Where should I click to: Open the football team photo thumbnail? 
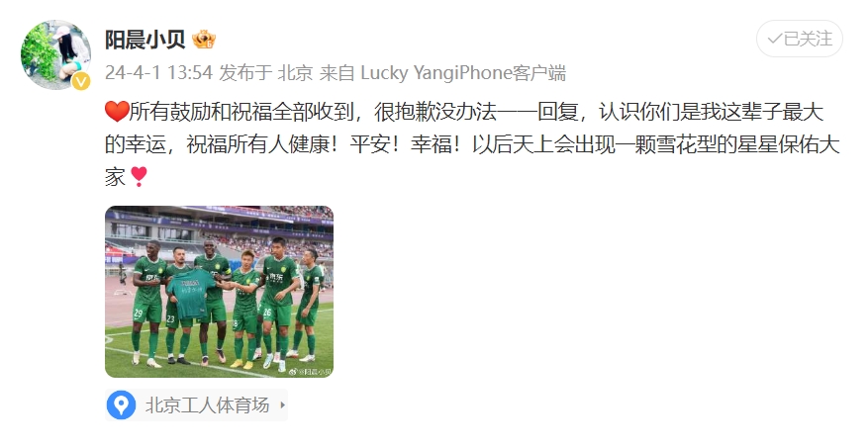(x=219, y=292)
